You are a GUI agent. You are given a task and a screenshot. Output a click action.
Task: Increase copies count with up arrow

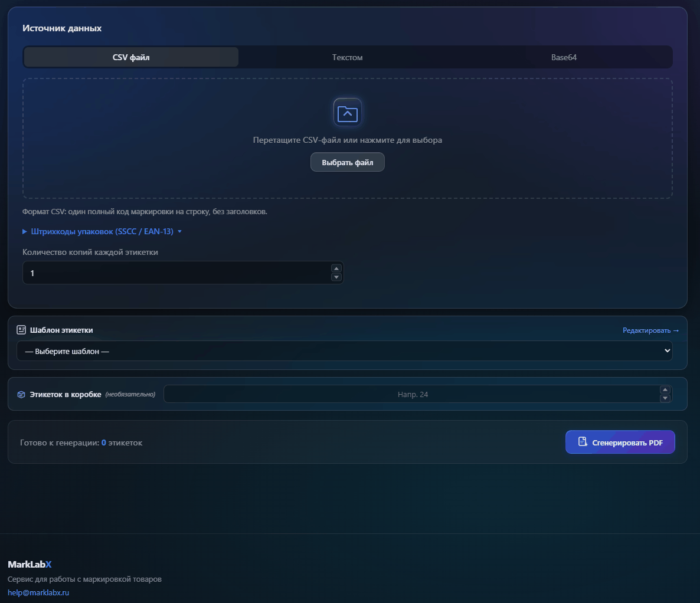point(336,268)
